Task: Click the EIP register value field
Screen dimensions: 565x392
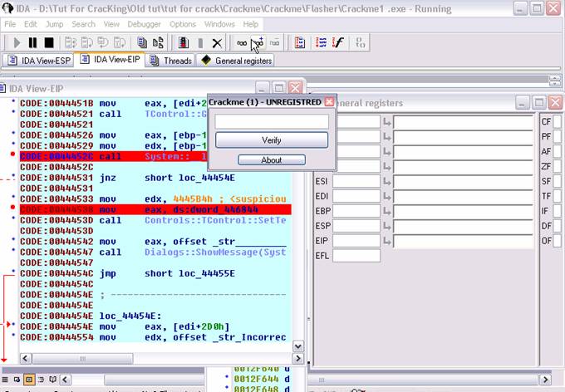Action: (356, 241)
